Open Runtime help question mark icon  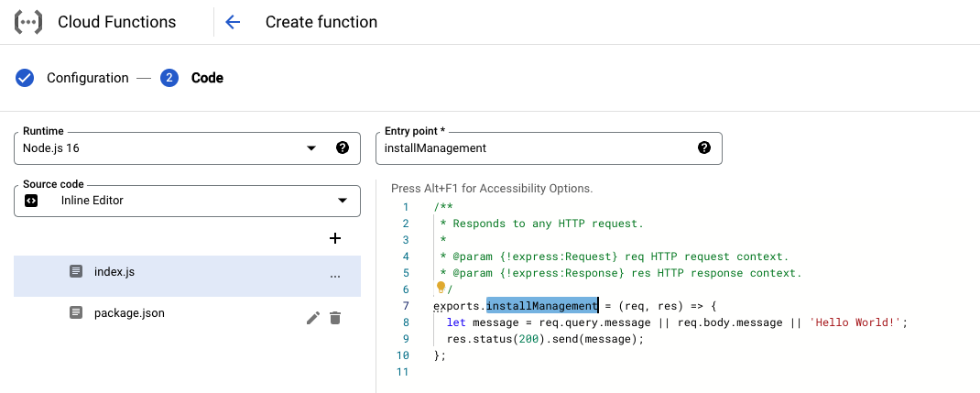tap(342, 148)
